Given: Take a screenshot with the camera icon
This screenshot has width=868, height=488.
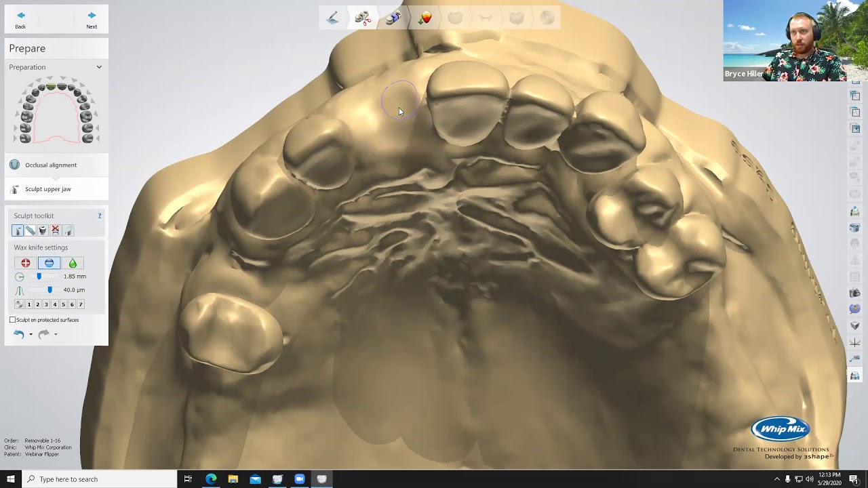Looking at the screenshot, I should point(855,292).
